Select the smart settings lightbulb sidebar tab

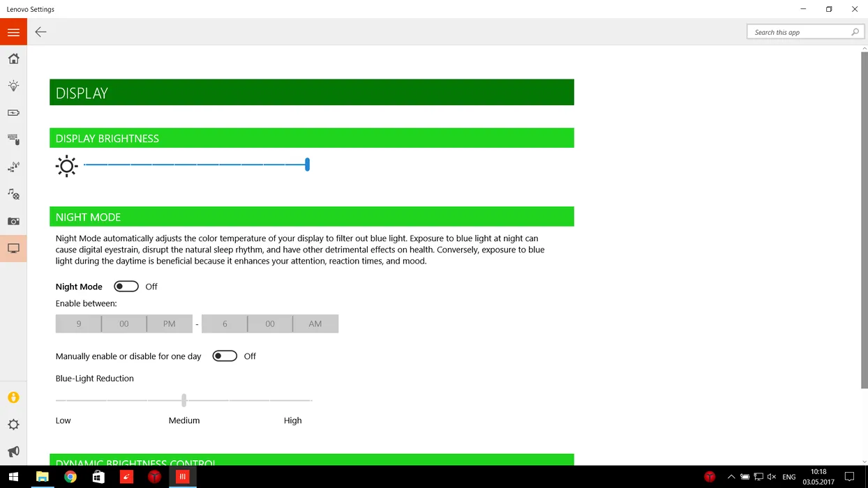click(13, 86)
